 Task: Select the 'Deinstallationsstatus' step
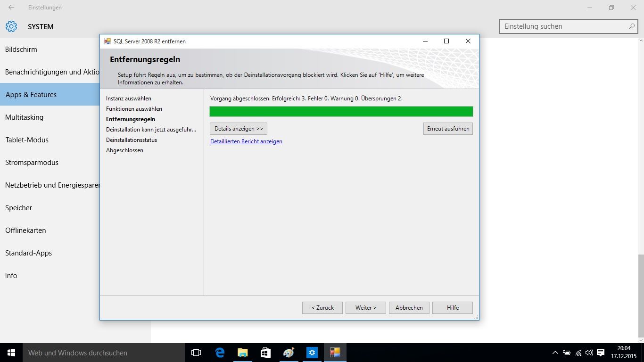pyautogui.click(x=132, y=140)
